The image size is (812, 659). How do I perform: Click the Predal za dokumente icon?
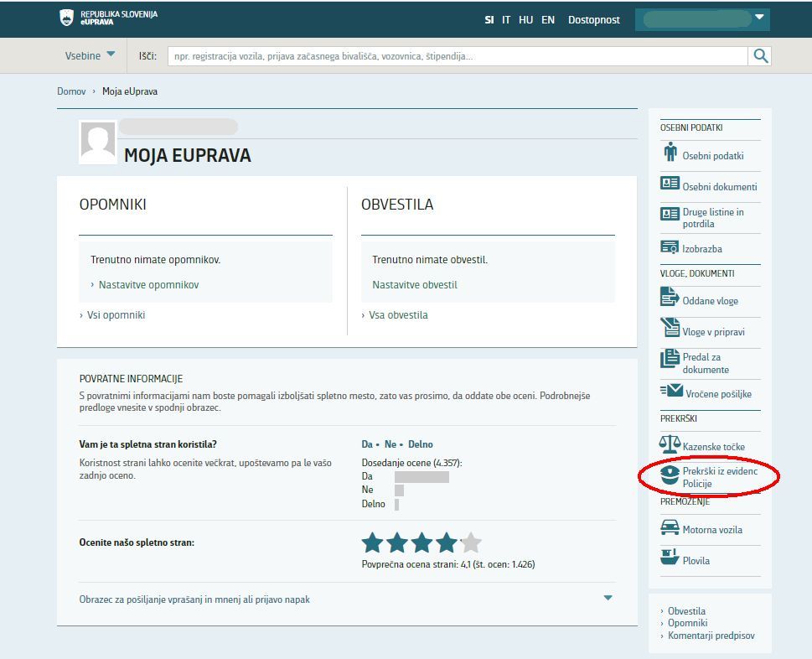click(x=670, y=358)
